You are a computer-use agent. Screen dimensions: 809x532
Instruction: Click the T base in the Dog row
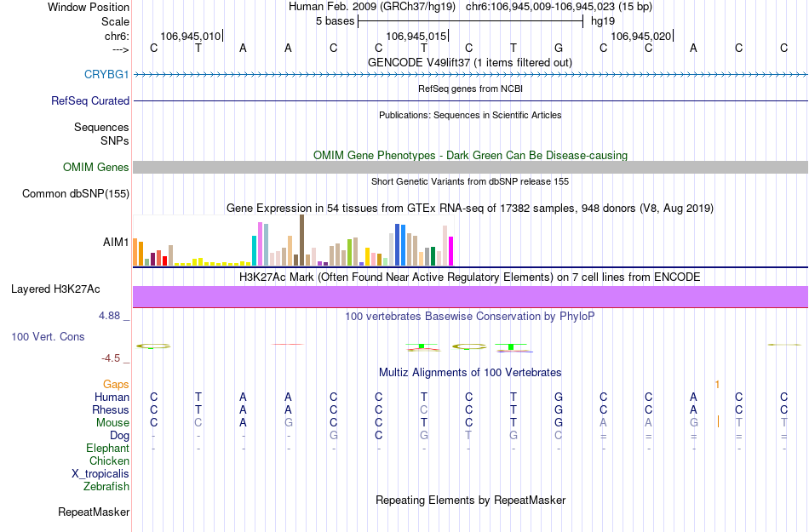(468, 435)
